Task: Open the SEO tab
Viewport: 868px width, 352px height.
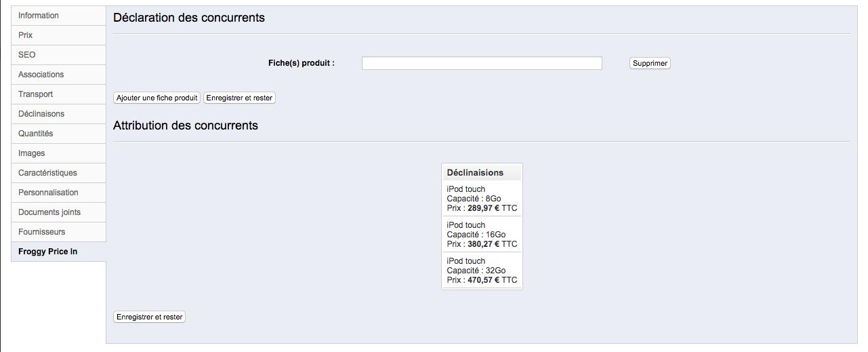Action: [59, 55]
